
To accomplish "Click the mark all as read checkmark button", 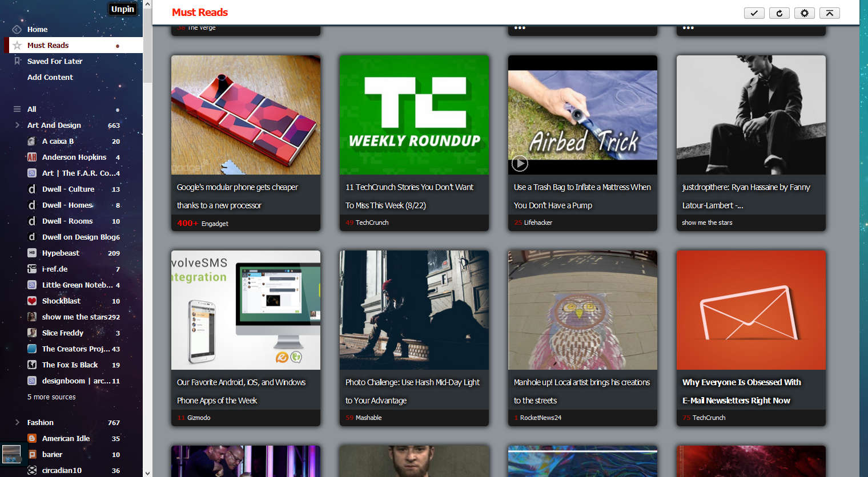I will (x=754, y=13).
